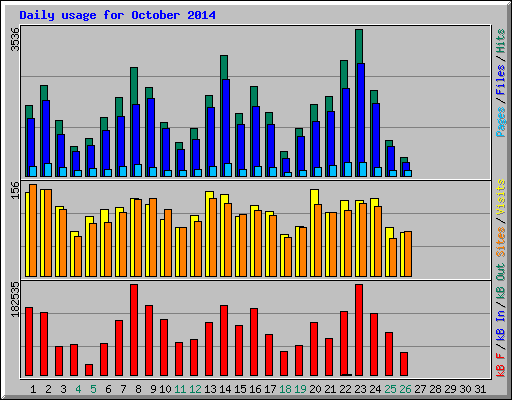This screenshot has width=512, height=400.
Task: Click the green hits bar for day 18
Action: coord(284,155)
